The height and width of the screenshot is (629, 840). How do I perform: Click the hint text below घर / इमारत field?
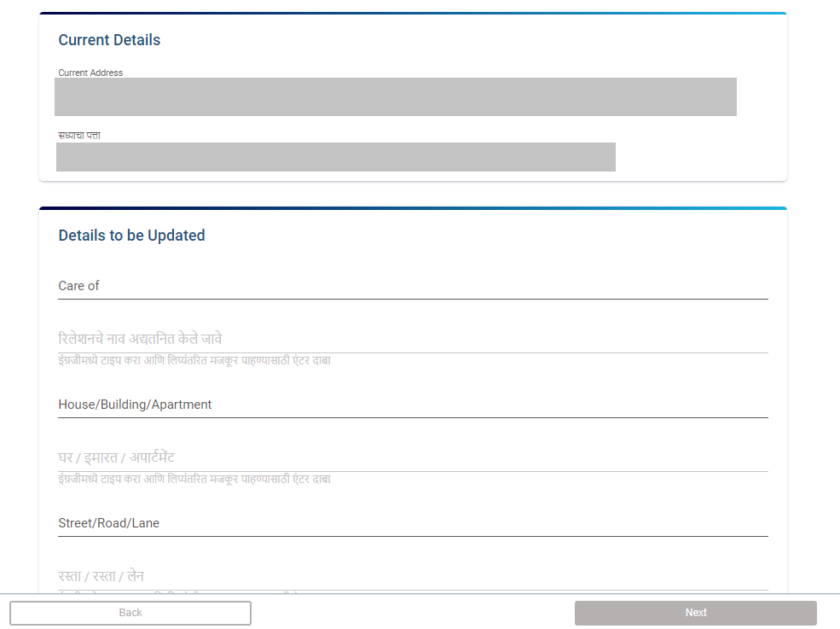coord(194,480)
